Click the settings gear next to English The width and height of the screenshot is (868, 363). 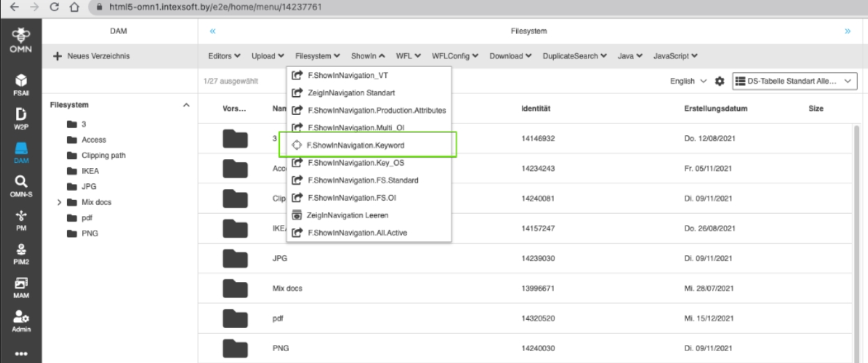(720, 82)
